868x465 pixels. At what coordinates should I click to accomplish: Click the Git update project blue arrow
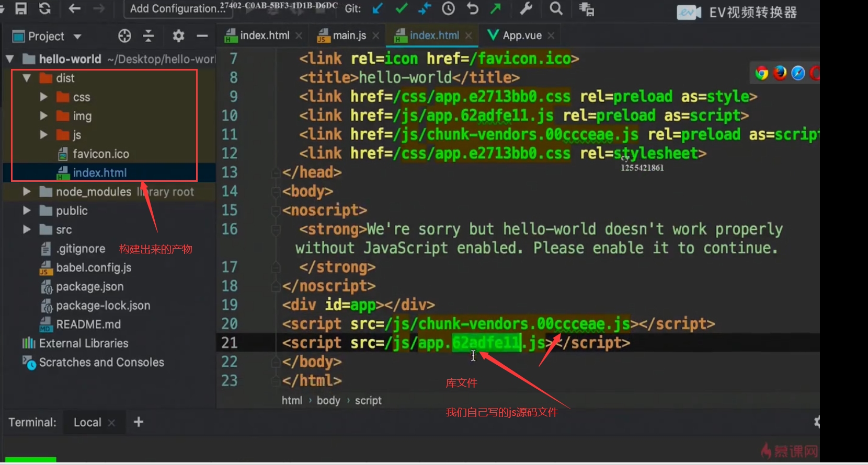pos(377,8)
